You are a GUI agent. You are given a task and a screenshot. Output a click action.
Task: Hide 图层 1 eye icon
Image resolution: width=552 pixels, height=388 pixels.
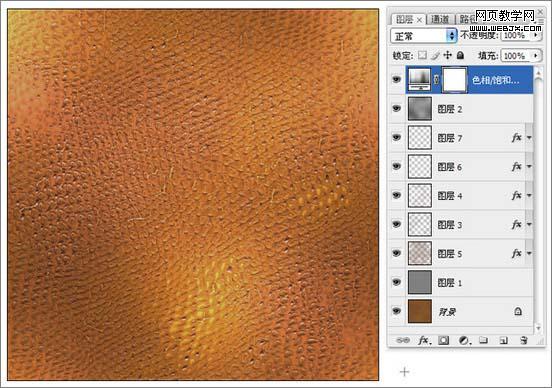(x=397, y=282)
